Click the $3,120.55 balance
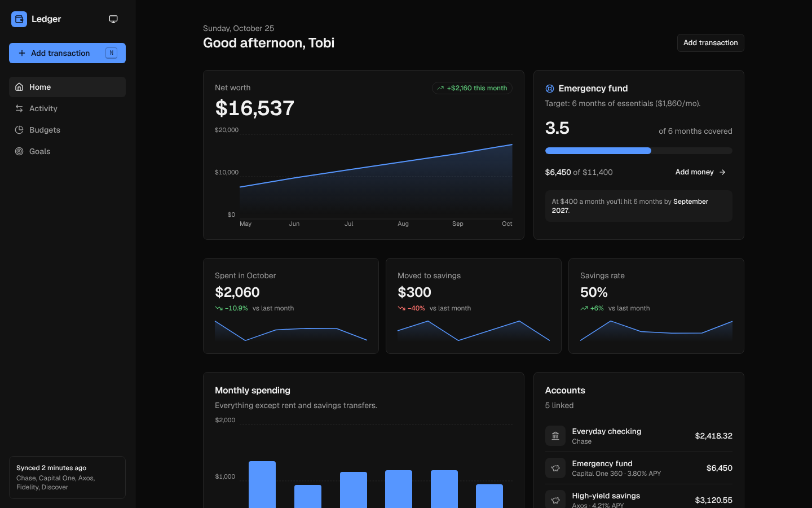812x508 pixels. (714, 500)
